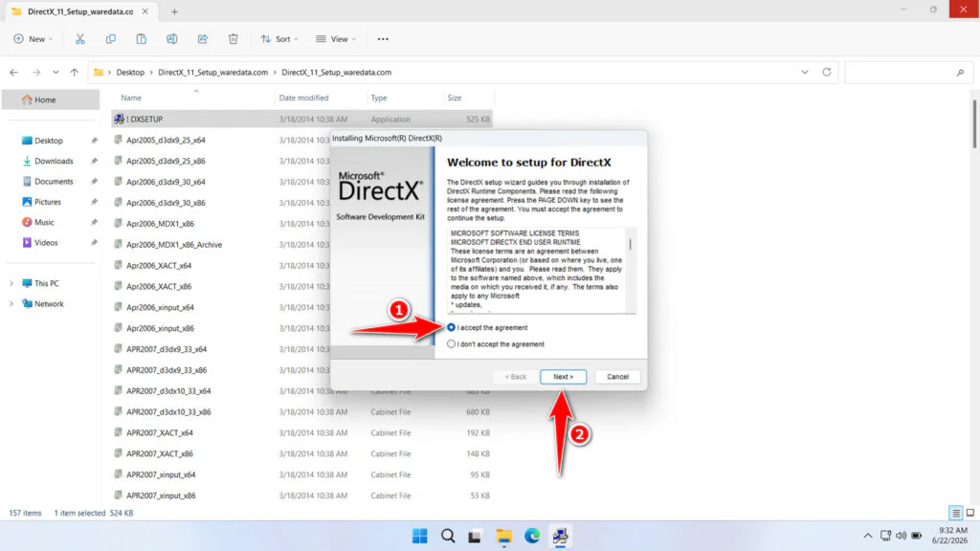Screen dimensions: 980x551
Task: Close the DirectX_11_Setup tab
Action: [x=145, y=11]
